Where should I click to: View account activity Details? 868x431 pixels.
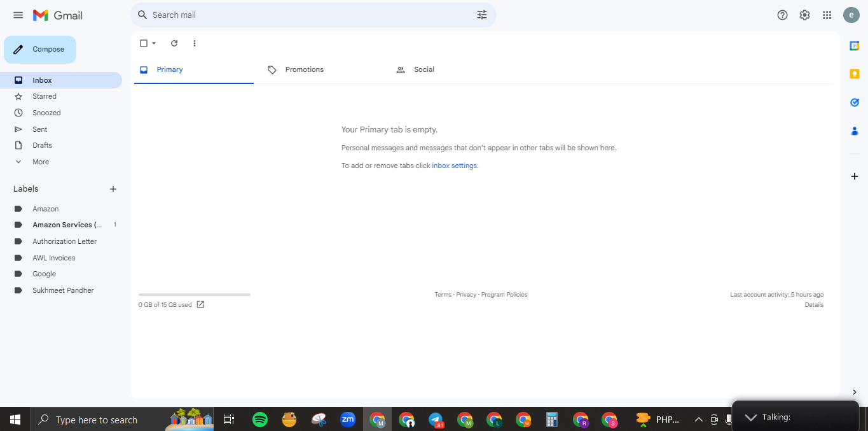(x=814, y=305)
